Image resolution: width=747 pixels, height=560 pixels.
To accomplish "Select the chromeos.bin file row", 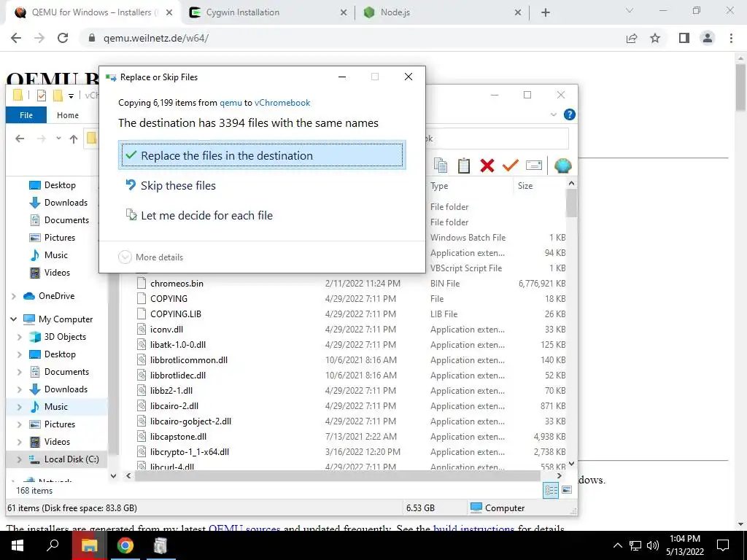I will (351, 284).
